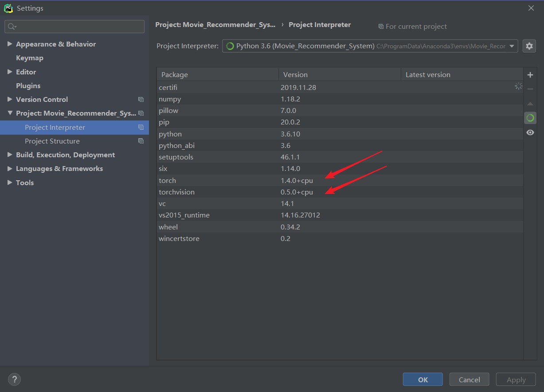This screenshot has height=392, width=544.
Task: Select the pillow package row
Action: click(x=340, y=110)
